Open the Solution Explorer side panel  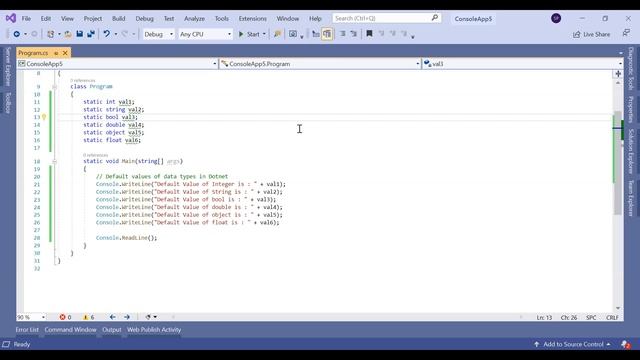[x=631, y=151]
